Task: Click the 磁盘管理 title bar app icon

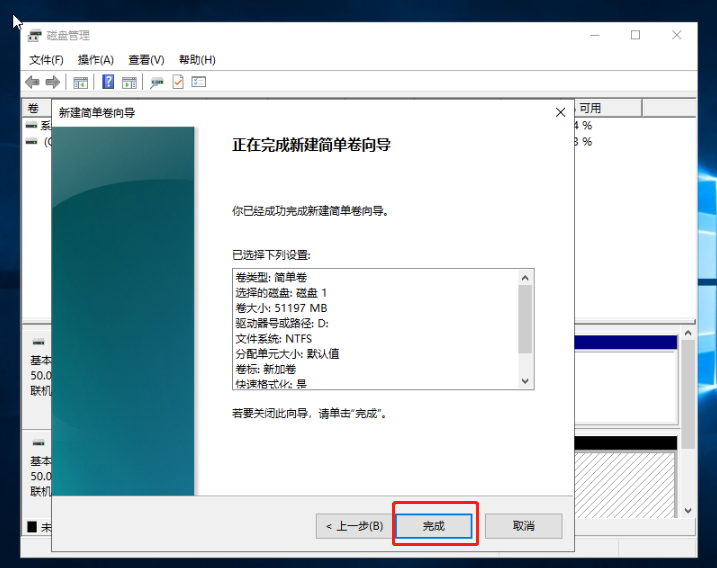Action: (34, 35)
